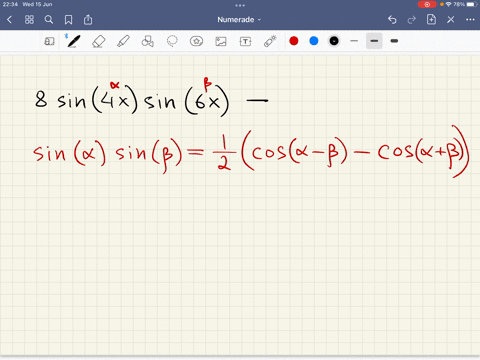Go back using the back chevron
480x360 pixels.
pos(9,20)
